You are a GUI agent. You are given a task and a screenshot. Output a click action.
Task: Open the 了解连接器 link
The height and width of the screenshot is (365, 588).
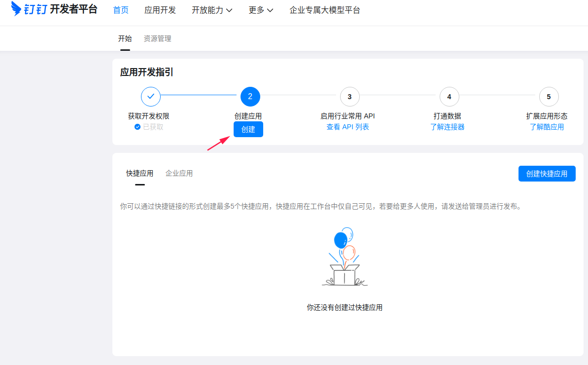click(448, 127)
